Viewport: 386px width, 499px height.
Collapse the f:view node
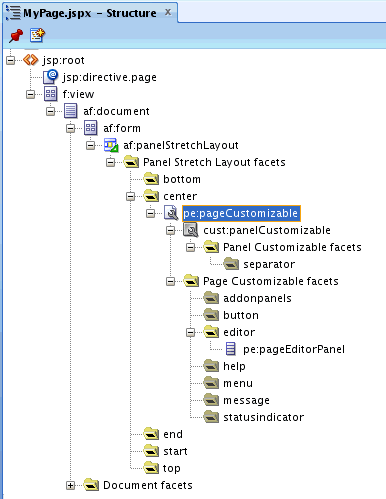(31, 94)
